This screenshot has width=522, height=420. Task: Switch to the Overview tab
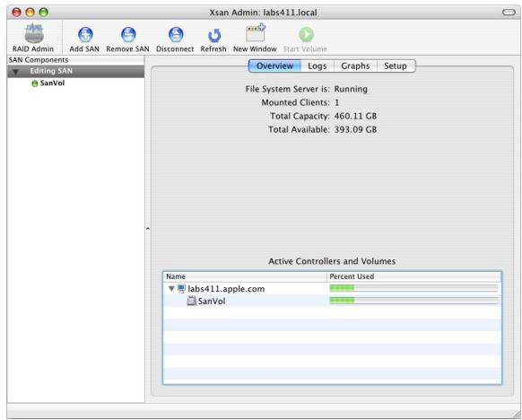click(275, 66)
